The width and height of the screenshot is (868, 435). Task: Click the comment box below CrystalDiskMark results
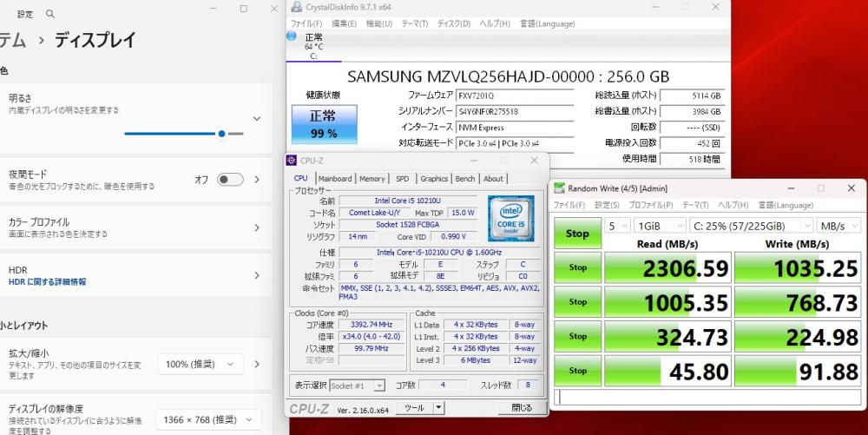click(708, 398)
